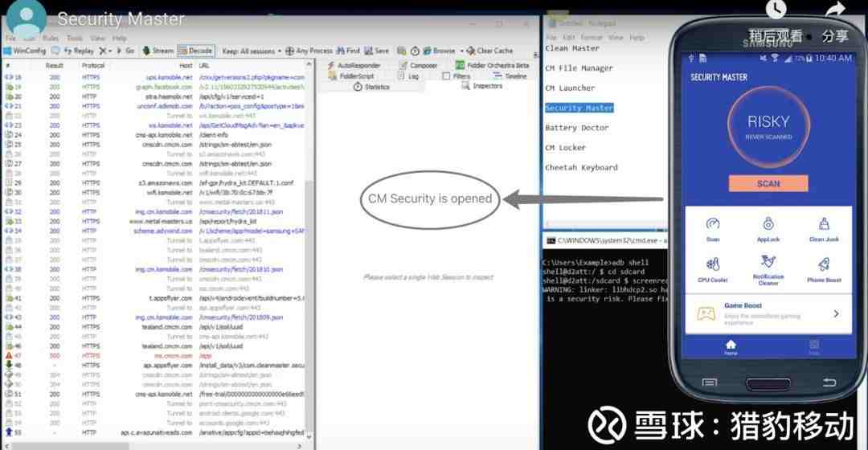The image size is (868, 450).
Task: Select session 41 t.appsflyer.com row
Action: pyautogui.click(x=155, y=298)
